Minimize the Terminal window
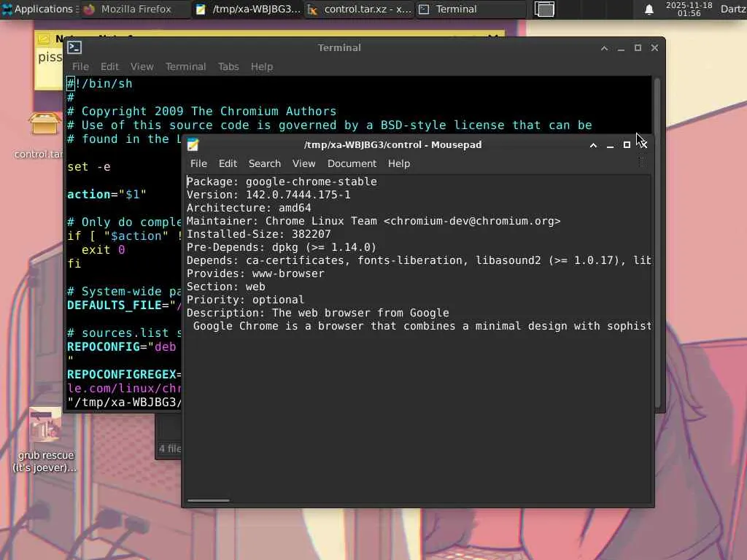The height and width of the screenshot is (560, 747). (x=621, y=48)
